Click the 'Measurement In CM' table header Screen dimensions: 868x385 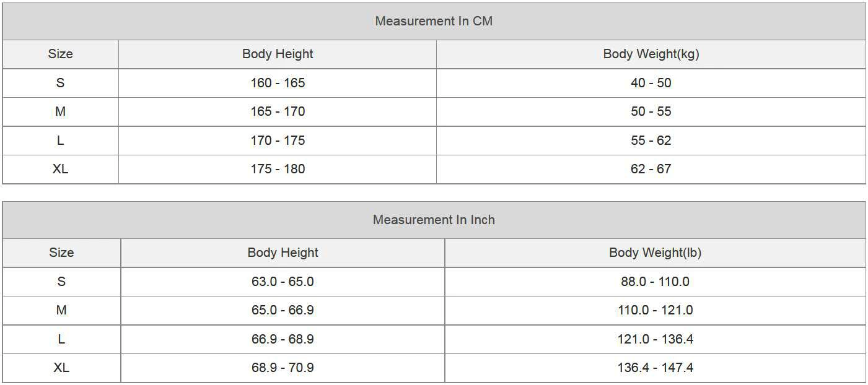[434, 21]
